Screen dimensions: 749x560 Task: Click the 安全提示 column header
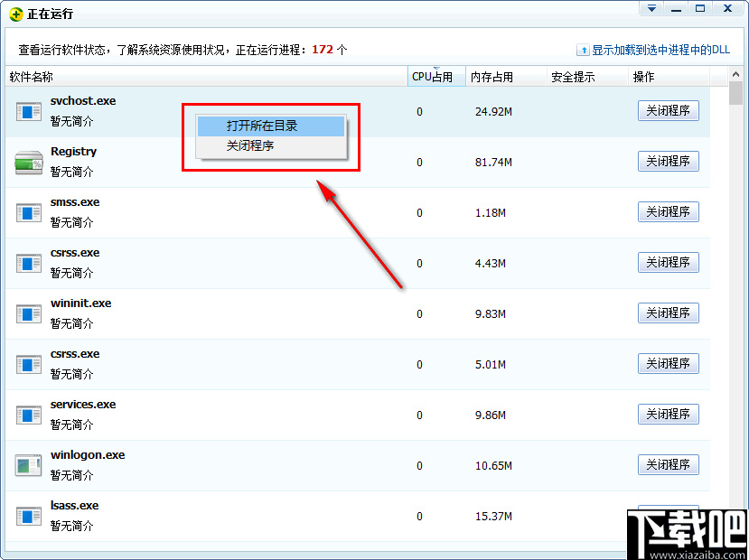587,77
